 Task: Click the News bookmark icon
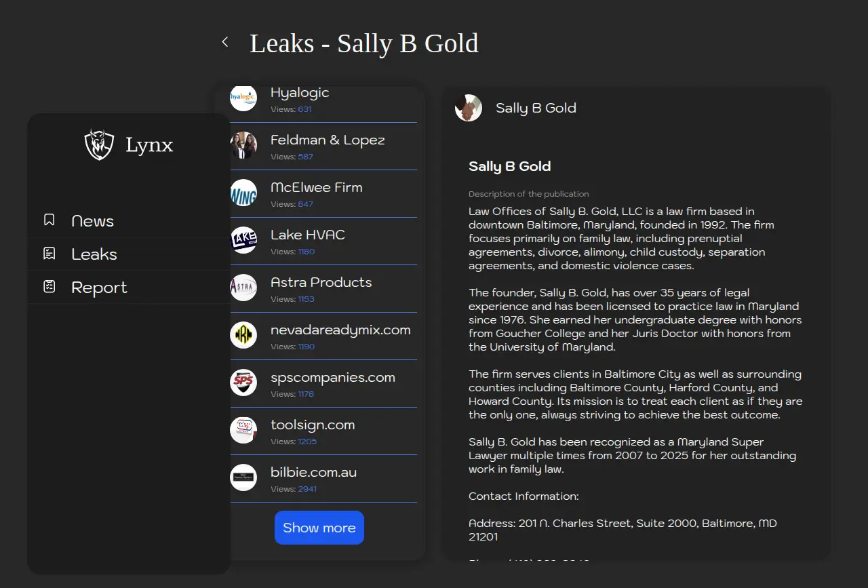49,220
